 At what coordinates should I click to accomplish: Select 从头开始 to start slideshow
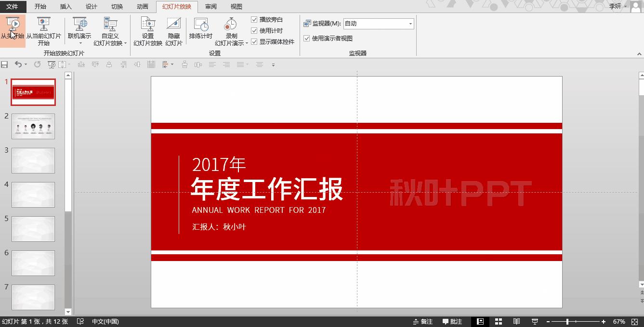click(x=13, y=31)
